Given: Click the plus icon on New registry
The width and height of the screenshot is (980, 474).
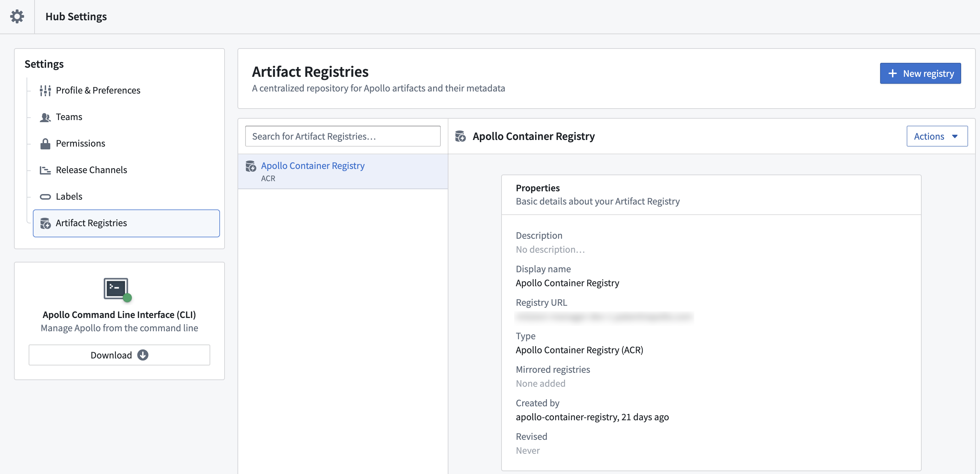Looking at the screenshot, I should [892, 73].
